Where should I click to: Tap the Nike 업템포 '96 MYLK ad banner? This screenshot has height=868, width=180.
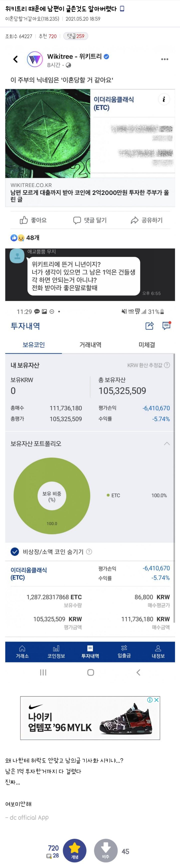tap(90, 716)
